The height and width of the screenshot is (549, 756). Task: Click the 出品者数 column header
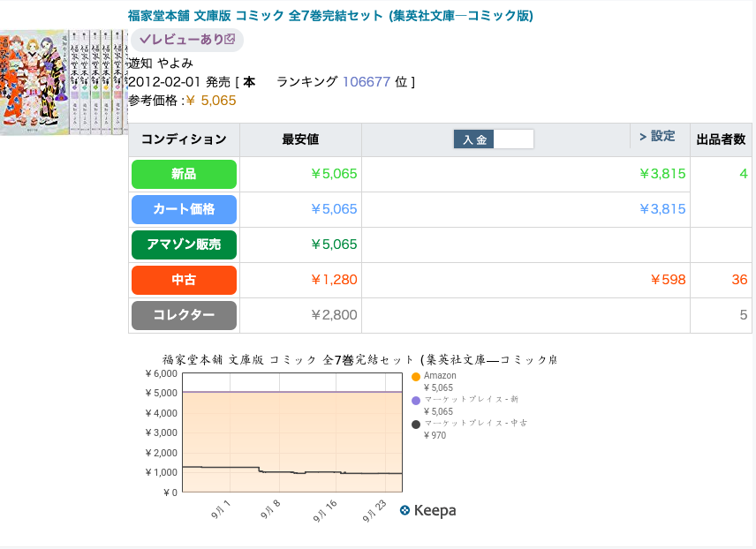coord(721,139)
